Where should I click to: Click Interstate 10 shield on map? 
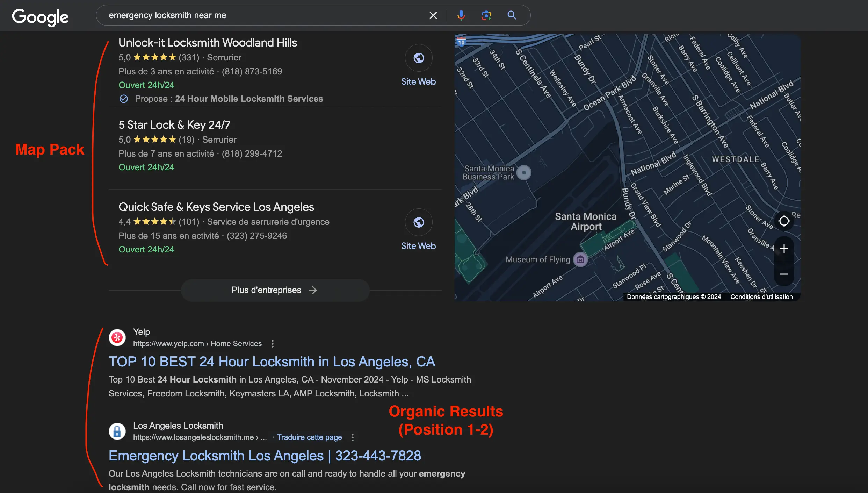(x=461, y=42)
